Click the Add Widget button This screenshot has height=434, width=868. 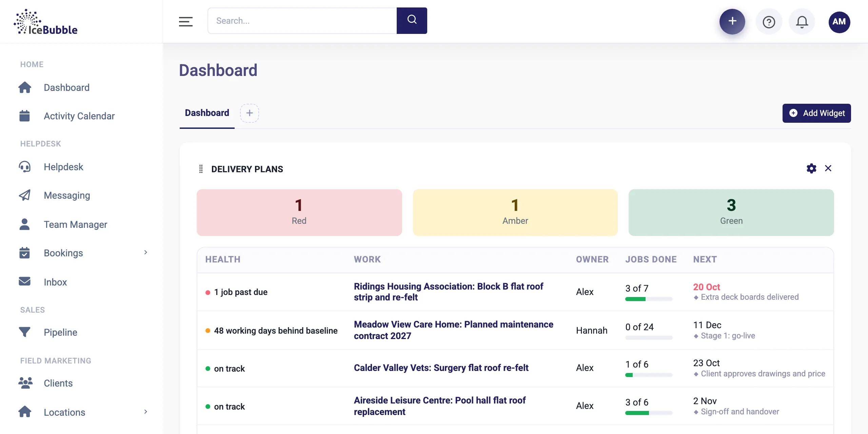coord(816,113)
